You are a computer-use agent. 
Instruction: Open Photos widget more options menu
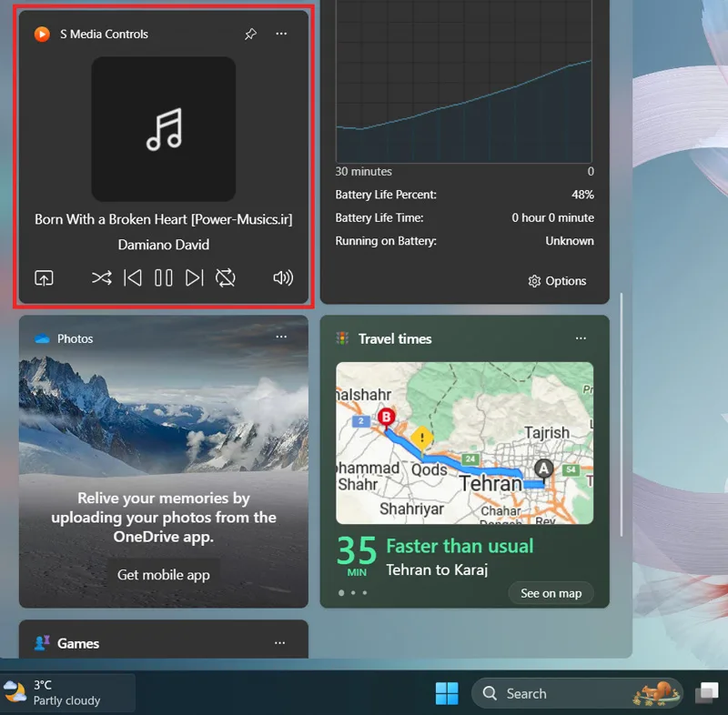pyautogui.click(x=281, y=337)
